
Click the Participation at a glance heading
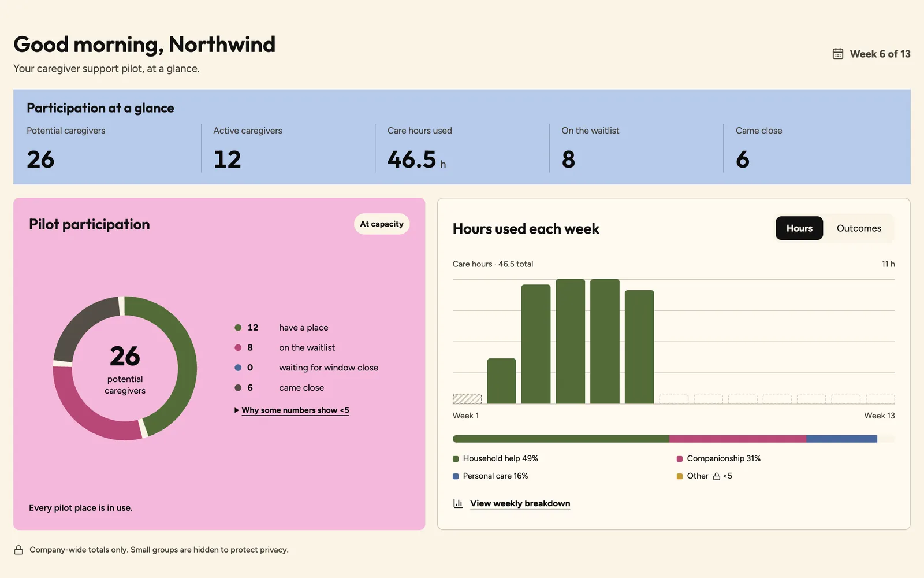pos(100,108)
